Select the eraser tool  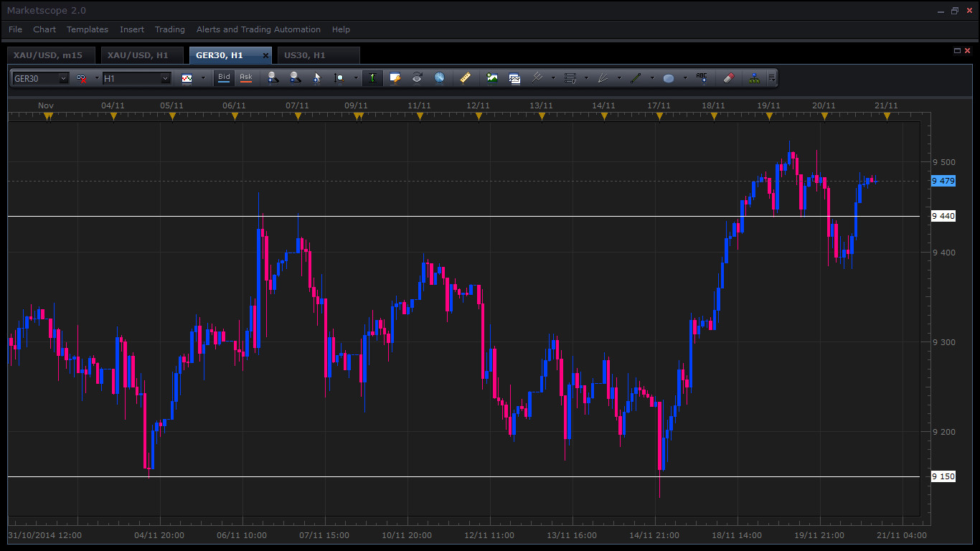(729, 78)
